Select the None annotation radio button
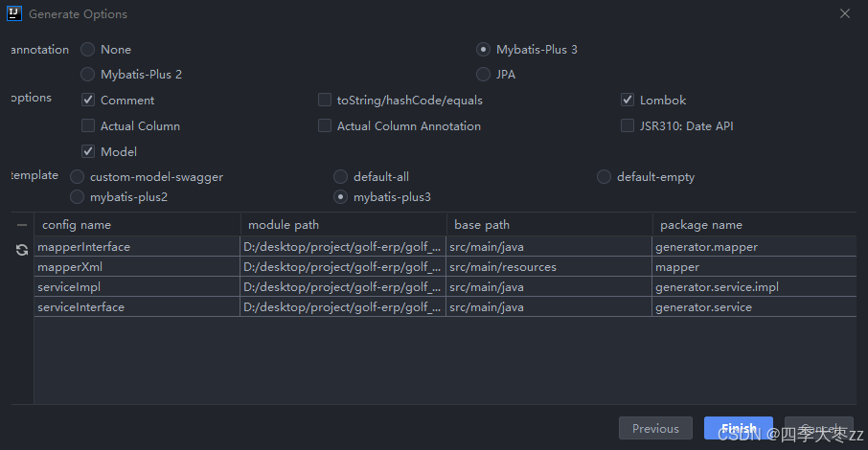The image size is (868, 450). (87, 49)
